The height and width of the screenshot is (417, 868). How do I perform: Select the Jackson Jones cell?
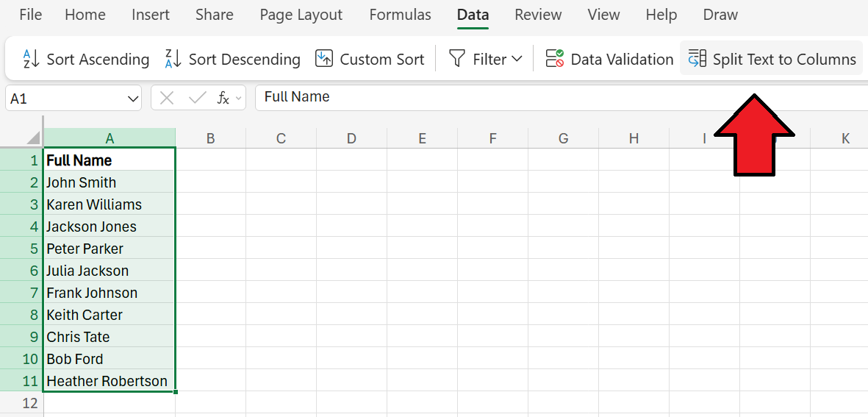(110, 226)
